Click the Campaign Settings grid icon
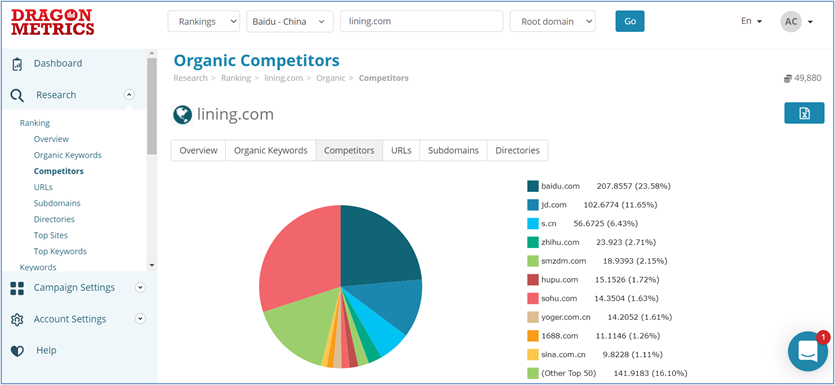 tap(17, 288)
